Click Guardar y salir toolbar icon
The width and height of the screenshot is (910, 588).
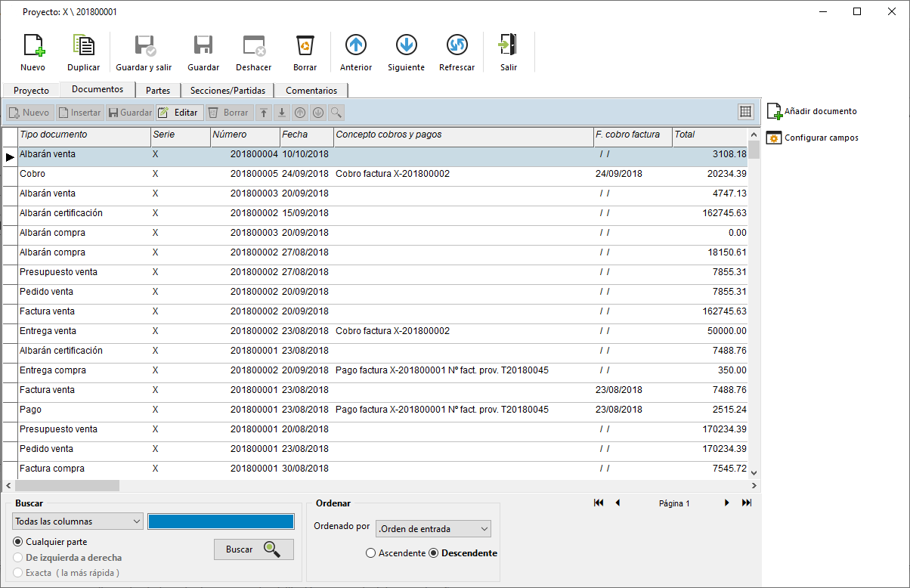click(144, 52)
